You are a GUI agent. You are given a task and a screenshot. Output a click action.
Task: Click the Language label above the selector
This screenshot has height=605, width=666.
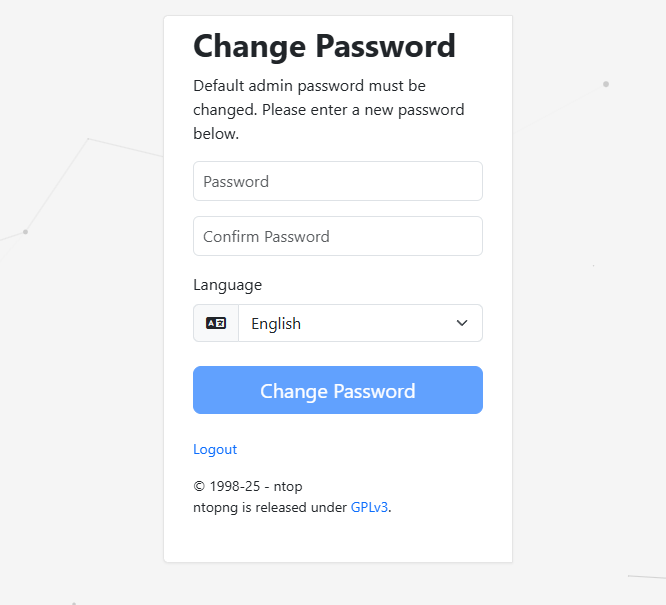[227, 284]
